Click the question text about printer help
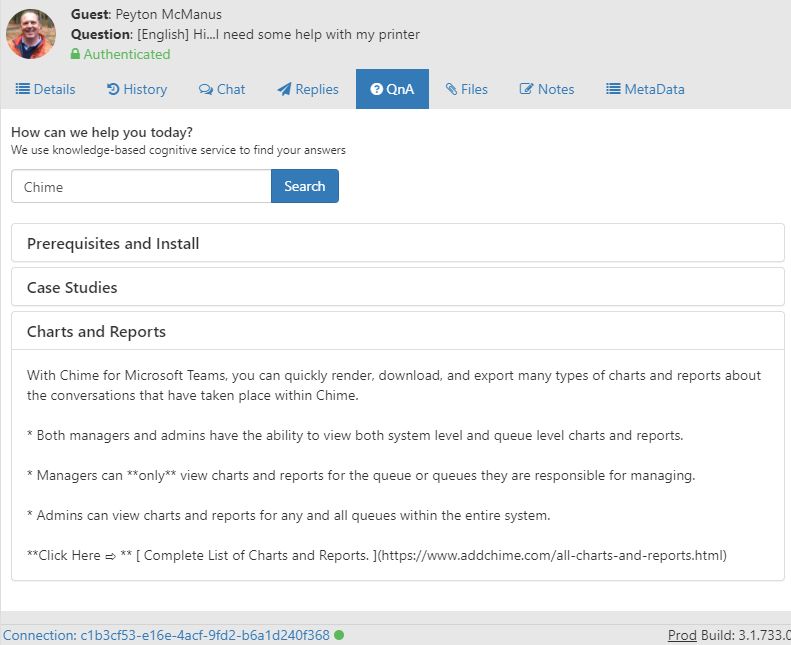 pos(278,34)
